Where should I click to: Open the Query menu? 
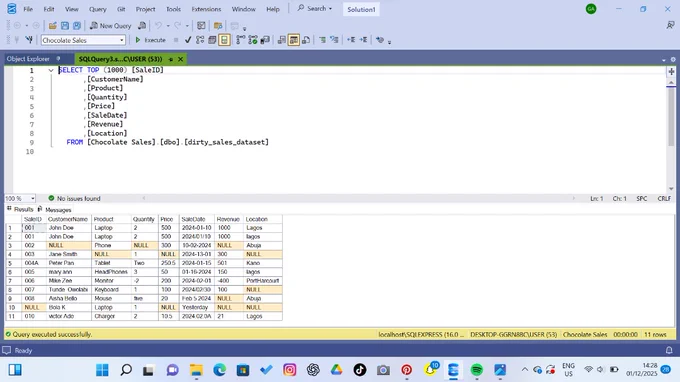(x=98, y=9)
